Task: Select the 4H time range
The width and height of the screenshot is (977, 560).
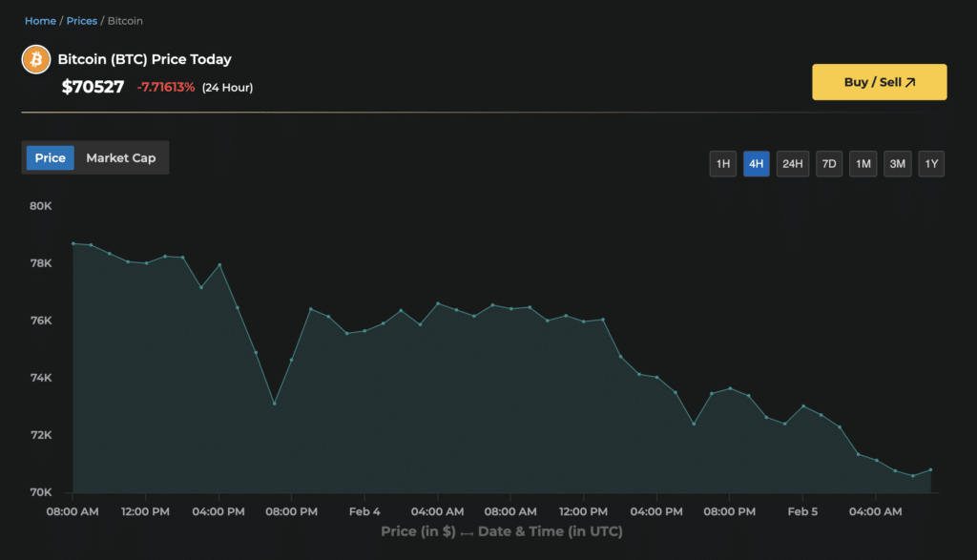Action: 757,164
